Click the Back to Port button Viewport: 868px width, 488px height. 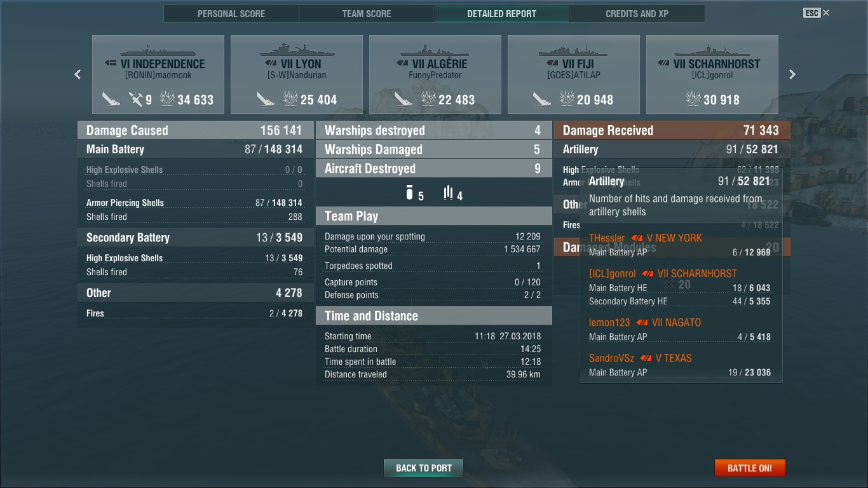424,468
